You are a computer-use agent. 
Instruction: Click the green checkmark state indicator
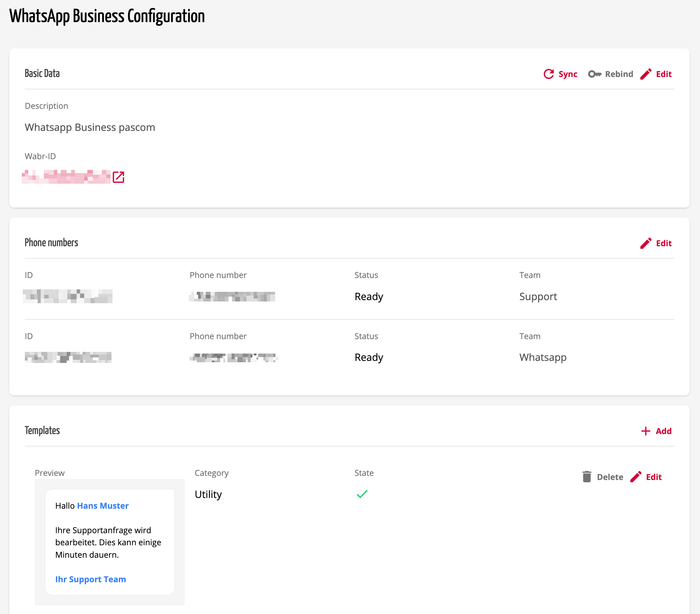(362, 494)
